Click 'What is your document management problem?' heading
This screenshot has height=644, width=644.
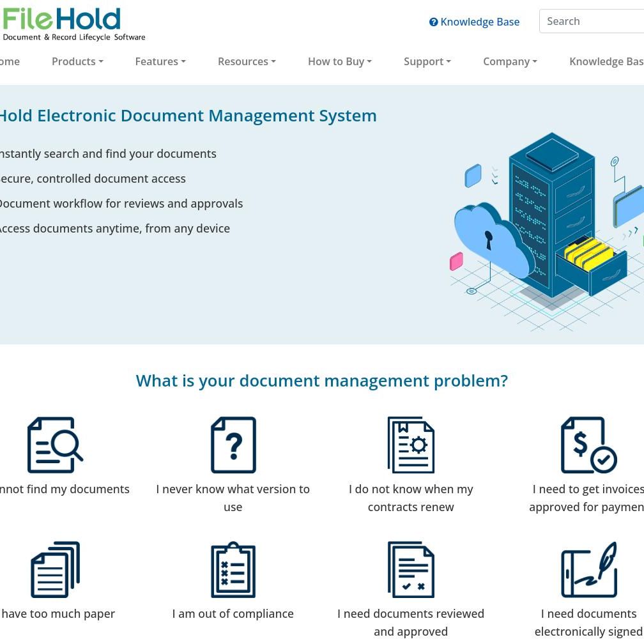coord(322,380)
